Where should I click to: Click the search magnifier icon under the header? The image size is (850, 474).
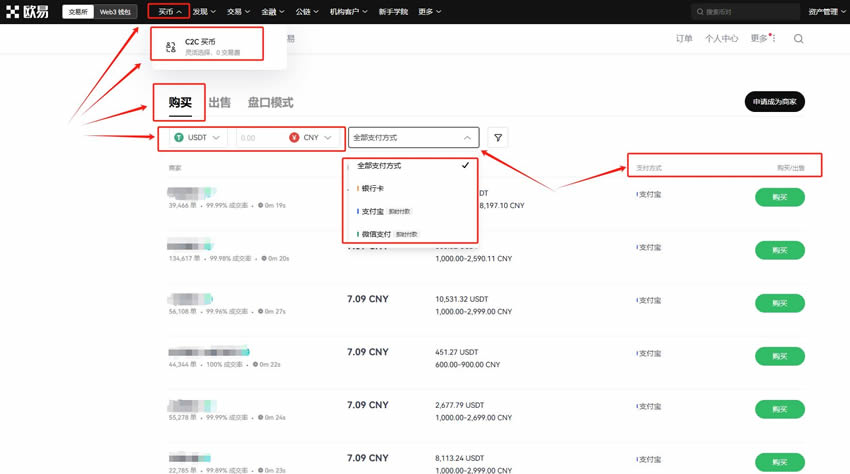(798, 39)
